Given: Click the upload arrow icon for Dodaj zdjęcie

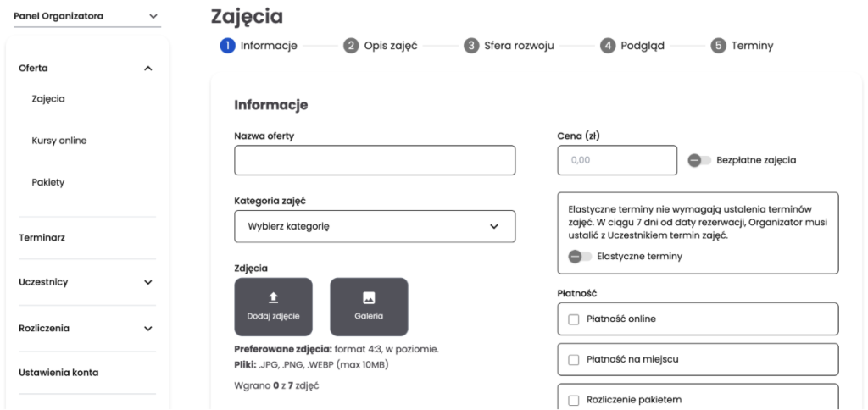Looking at the screenshot, I should [273, 297].
